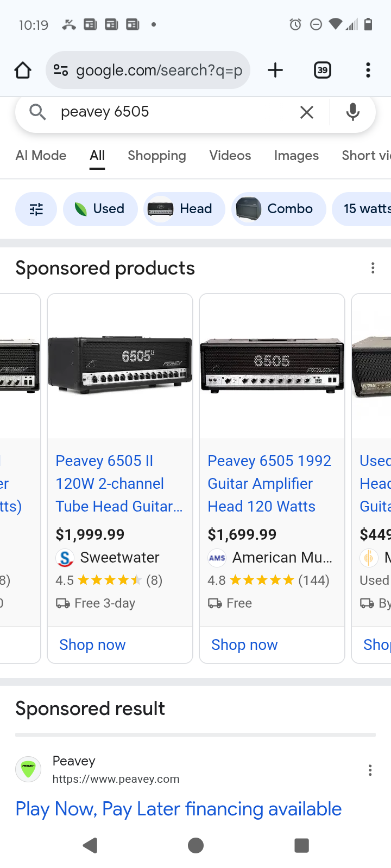Tap the Chrome home icon
This screenshot has width=391, height=868.
[23, 70]
